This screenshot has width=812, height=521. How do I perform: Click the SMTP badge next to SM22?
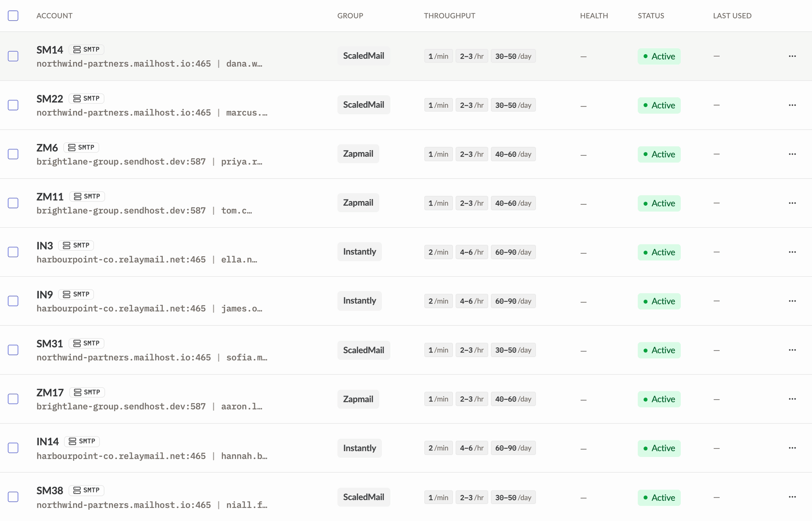pyautogui.click(x=86, y=98)
